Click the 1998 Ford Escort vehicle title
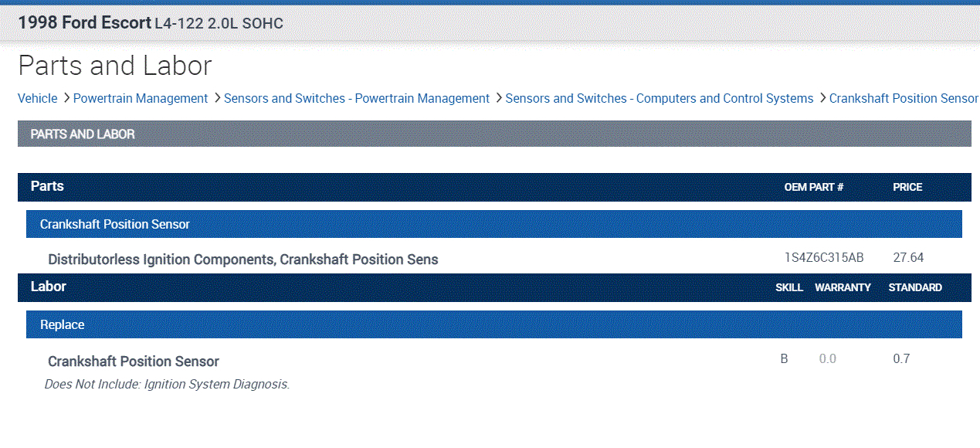The height and width of the screenshot is (448, 980). pos(85,23)
